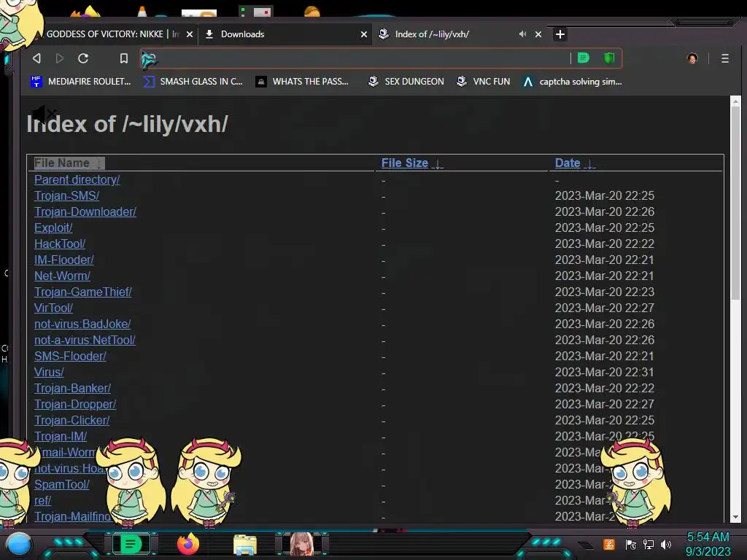Open the Trojan-Dropper/ folder

click(75, 404)
